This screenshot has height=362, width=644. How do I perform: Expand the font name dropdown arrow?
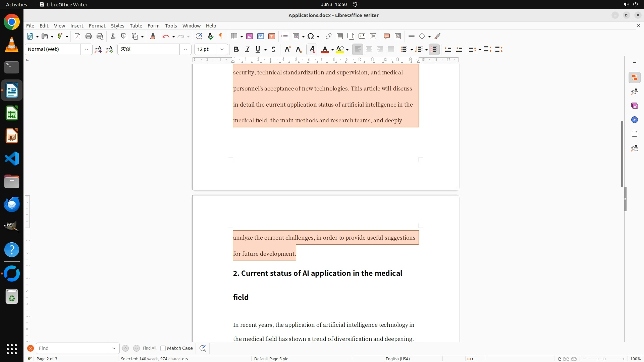pyautogui.click(x=185, y=49)
